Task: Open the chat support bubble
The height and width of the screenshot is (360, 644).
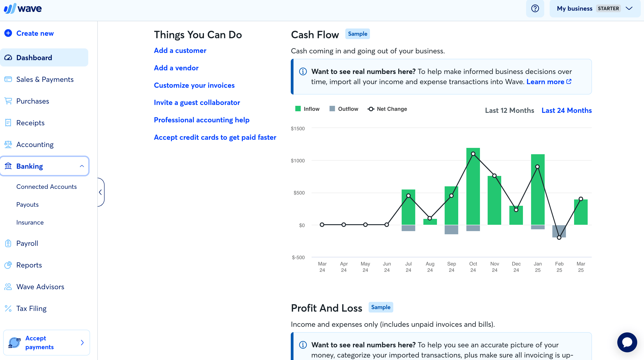Action: [x=627, y=342]
